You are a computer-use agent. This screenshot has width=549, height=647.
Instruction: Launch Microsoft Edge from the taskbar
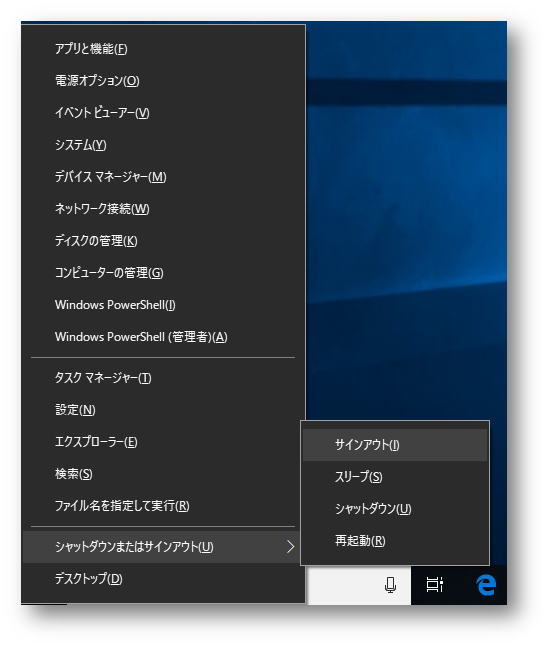point(486,585)
